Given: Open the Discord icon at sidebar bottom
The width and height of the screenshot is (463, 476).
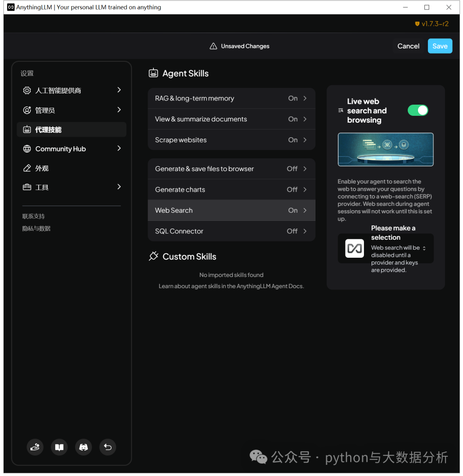Looking at the screenshot, I should (84, 447).
